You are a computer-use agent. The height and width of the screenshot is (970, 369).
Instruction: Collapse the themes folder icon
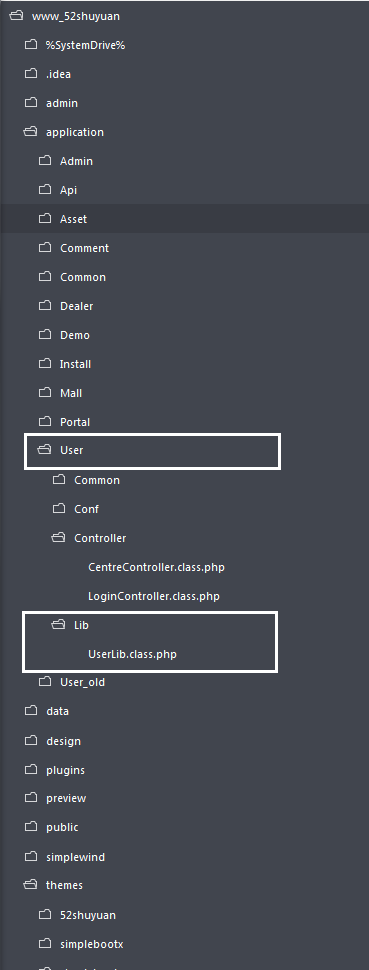31,885
